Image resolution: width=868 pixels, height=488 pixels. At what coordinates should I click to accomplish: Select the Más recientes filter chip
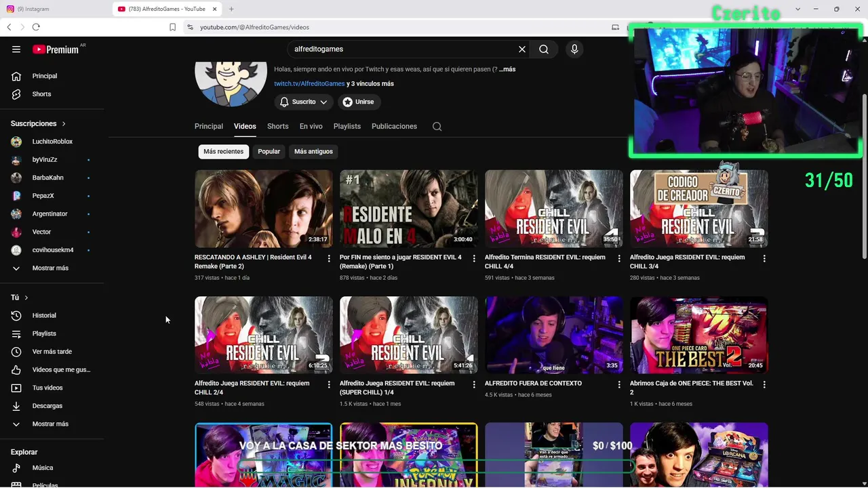tap(224, 152)
